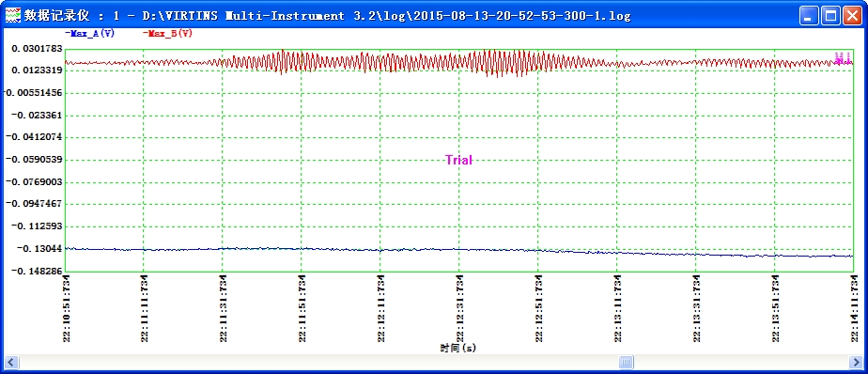Click the 0.0123319 Y-axis value
This screenshot has height=374, width=868.
37,70
